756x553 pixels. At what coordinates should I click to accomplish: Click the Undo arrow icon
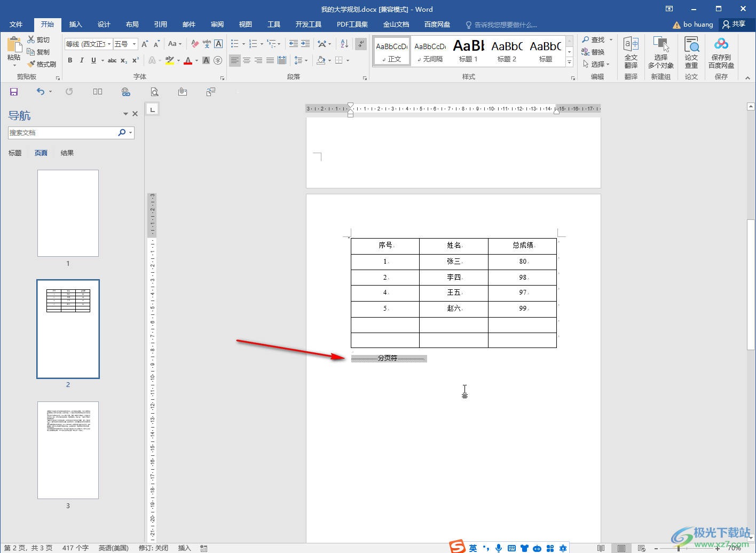41,92
